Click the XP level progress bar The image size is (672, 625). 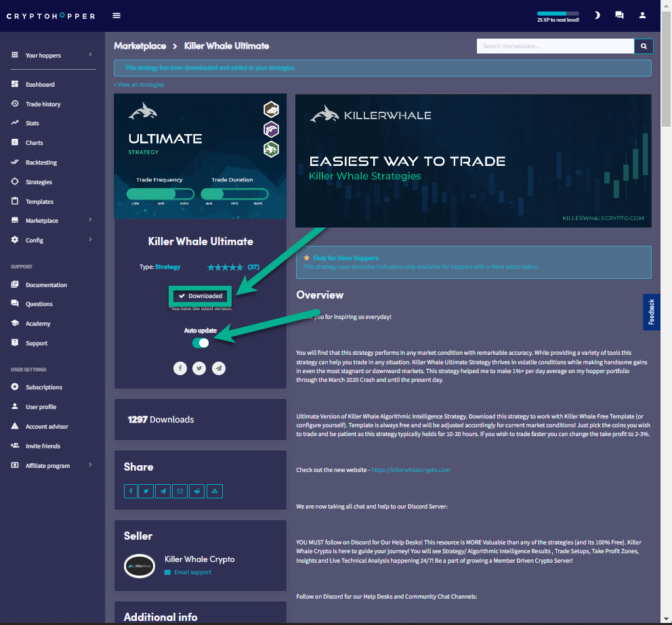(558, 14)
